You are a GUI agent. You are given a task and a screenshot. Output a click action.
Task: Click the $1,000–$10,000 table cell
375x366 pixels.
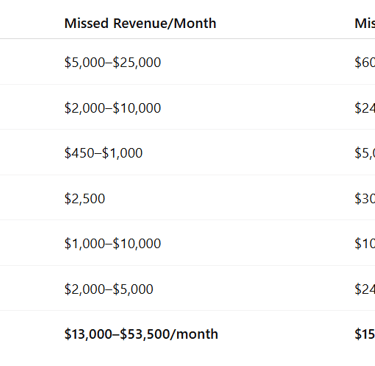113,243
